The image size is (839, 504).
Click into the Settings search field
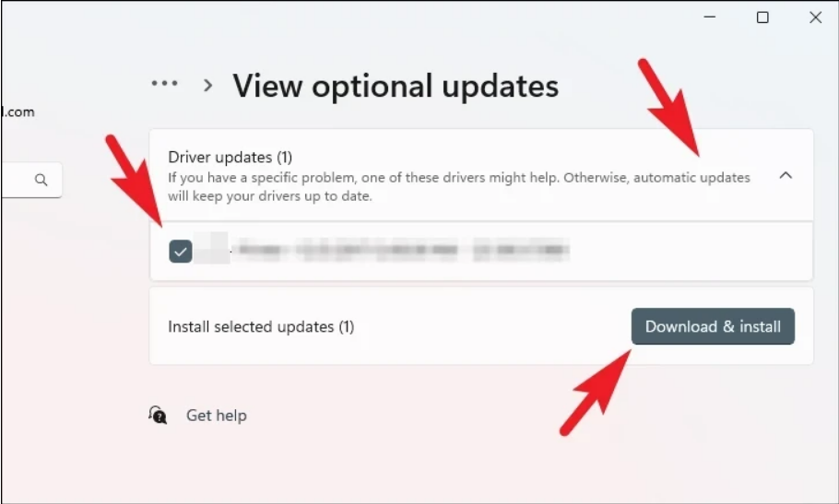point(31,180)
